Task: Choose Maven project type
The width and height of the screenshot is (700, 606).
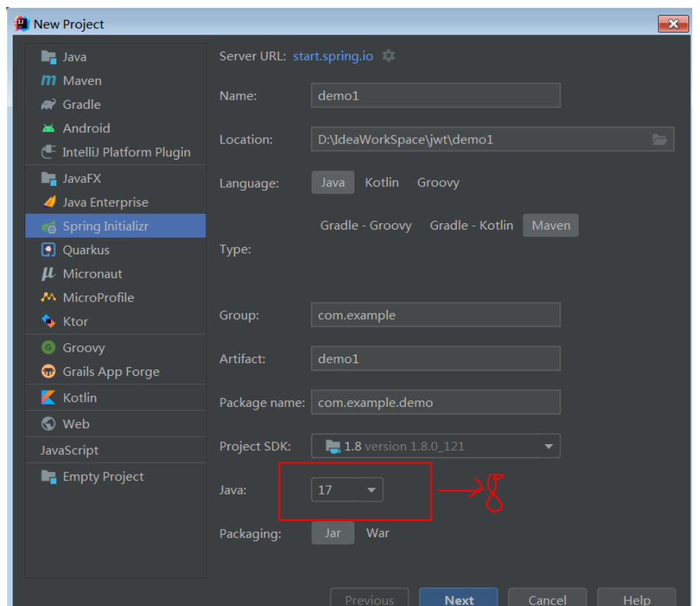Action: click(551, 225)
